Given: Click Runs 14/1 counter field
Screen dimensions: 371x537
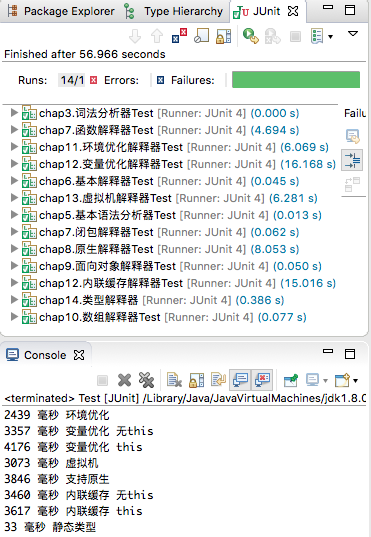Looking at the screenshot, I should click(71, 80).
